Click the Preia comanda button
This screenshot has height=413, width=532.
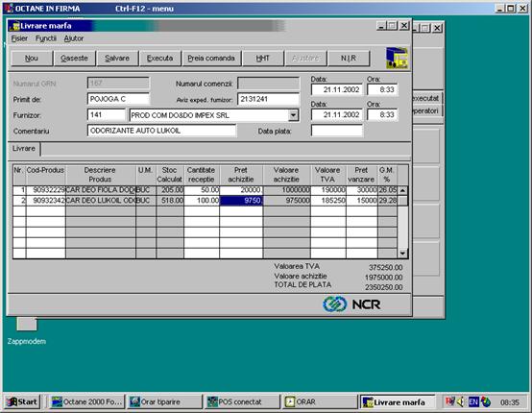point(211,59)
